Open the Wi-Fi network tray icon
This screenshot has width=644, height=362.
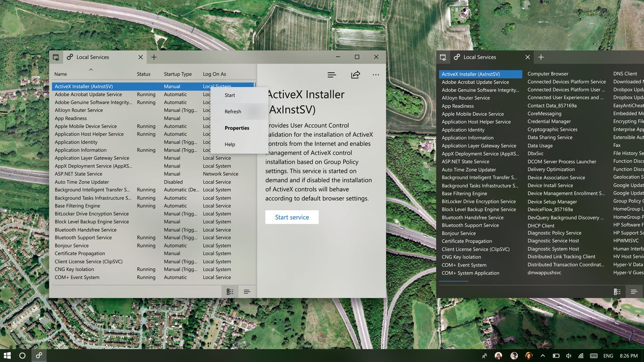tap(581, 356)
